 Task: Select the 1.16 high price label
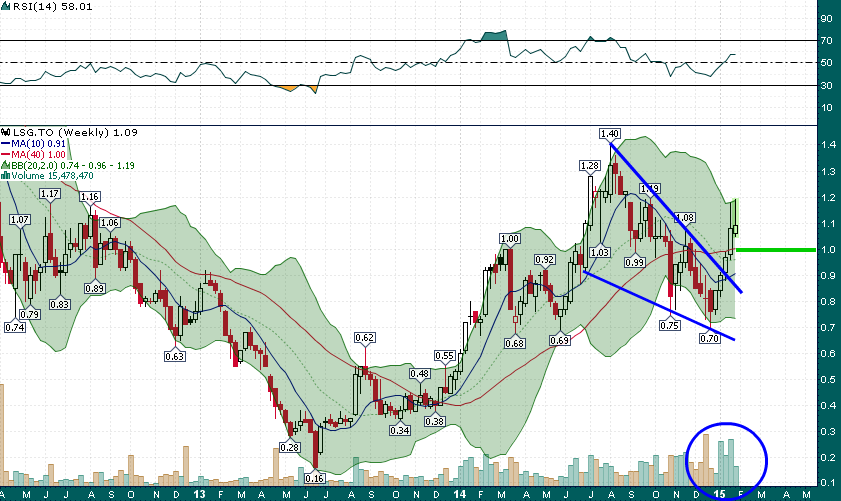pyautogui.click(x=90, y=197)
